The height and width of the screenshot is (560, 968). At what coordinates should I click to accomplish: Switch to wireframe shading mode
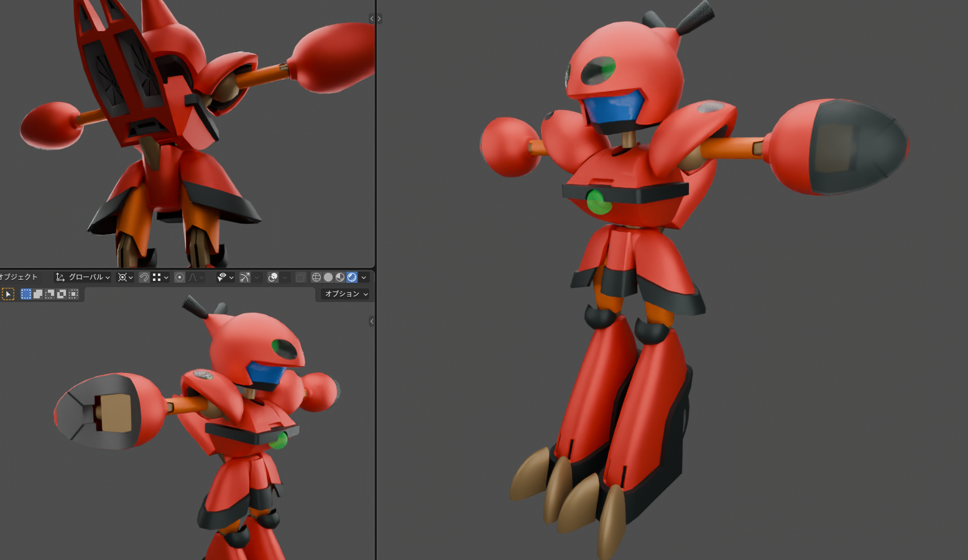[x=316, y=277]
